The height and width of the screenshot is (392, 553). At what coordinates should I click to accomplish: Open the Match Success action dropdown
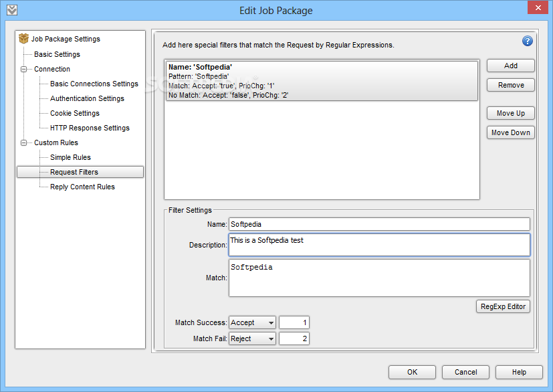click(252, 322)
